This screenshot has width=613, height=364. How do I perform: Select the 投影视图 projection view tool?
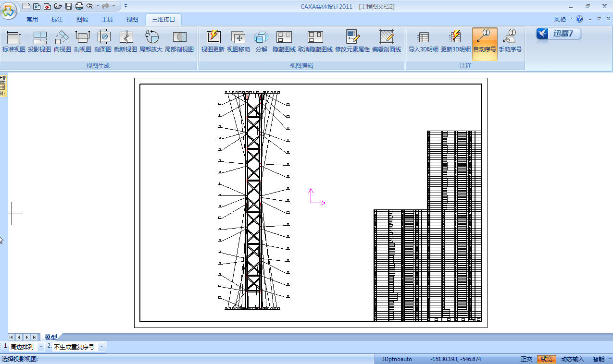39,41
